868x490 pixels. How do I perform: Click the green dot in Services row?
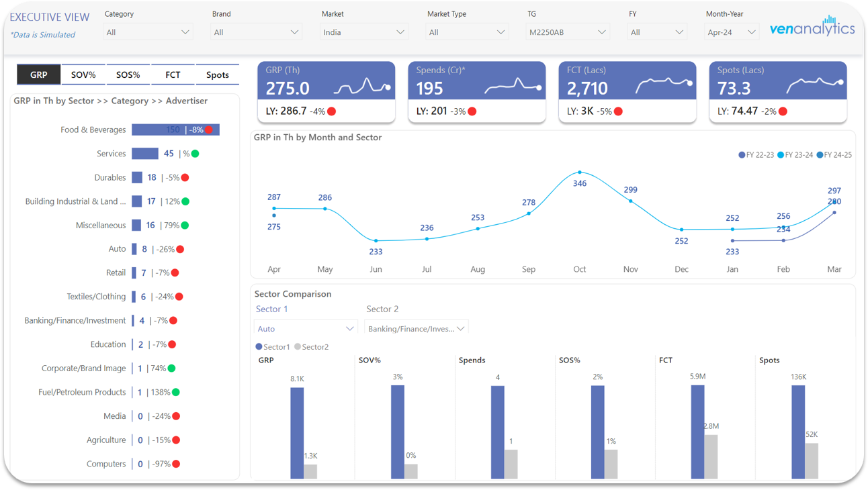click(x=195, y=154)
